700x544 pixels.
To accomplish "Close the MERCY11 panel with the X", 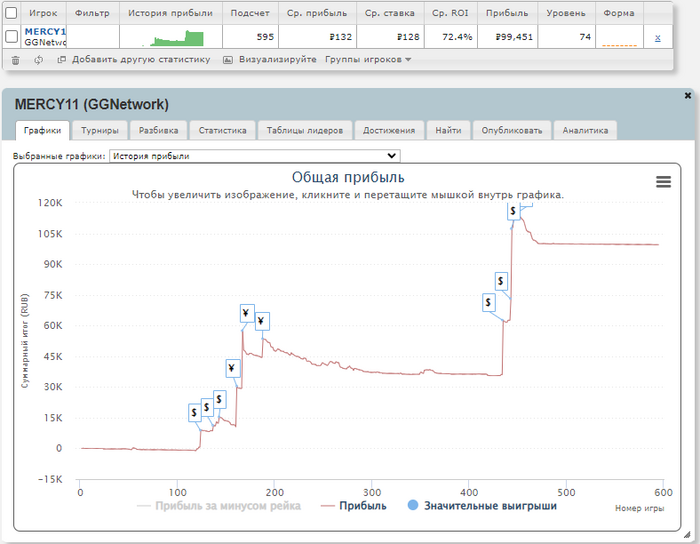I will pyautogui.click(x=688, y=95).
